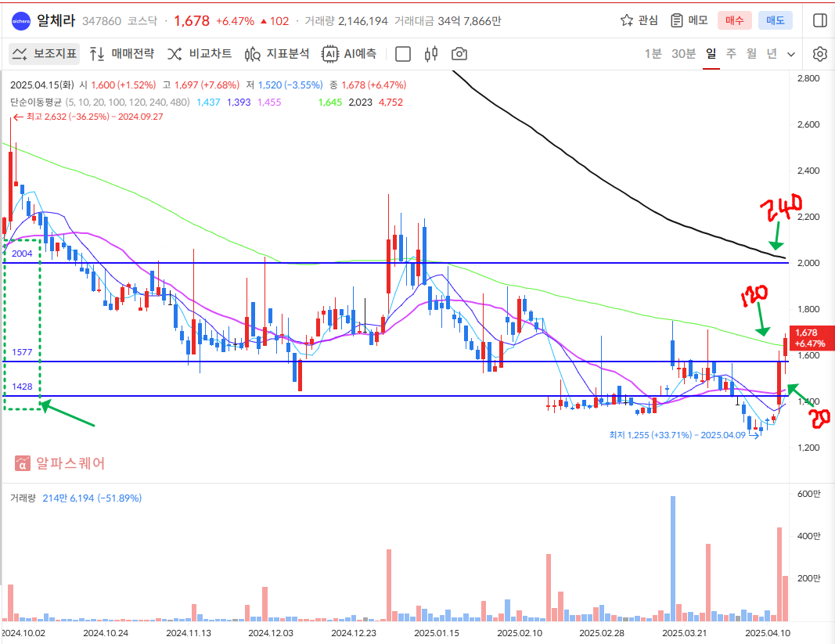Select the 2004 horizontal line label
The image size is (835, 644).
coord(22,254)
